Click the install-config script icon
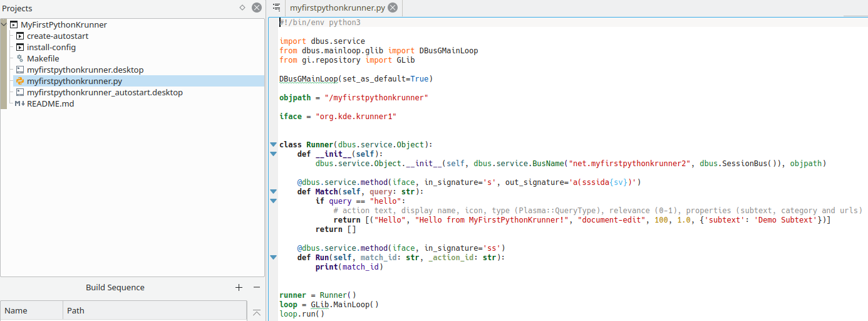The image size is (868, 321). tap(20, 48)
